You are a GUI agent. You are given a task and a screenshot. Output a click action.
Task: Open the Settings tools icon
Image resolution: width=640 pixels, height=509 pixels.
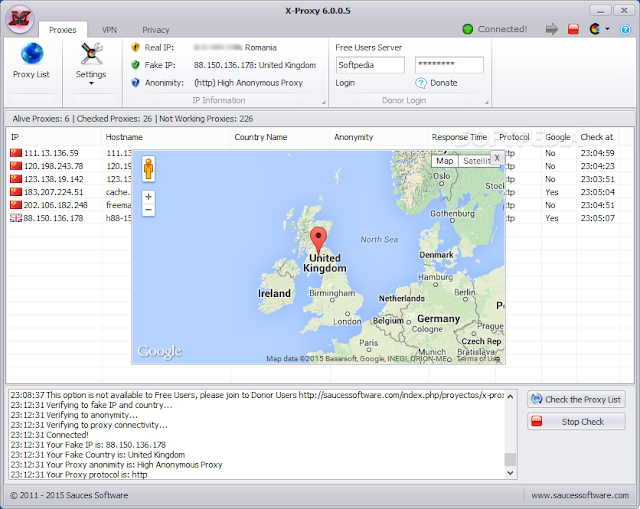click(91, 53)
